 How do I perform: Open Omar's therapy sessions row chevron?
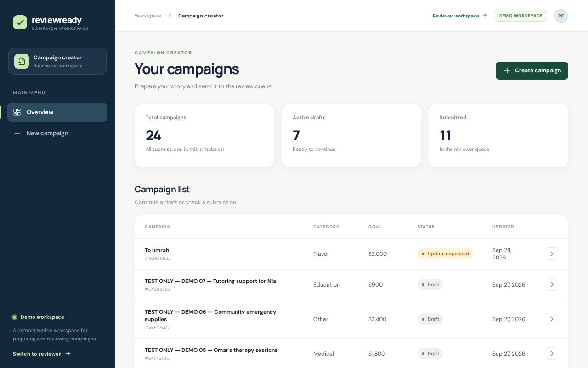pos(552,354)
